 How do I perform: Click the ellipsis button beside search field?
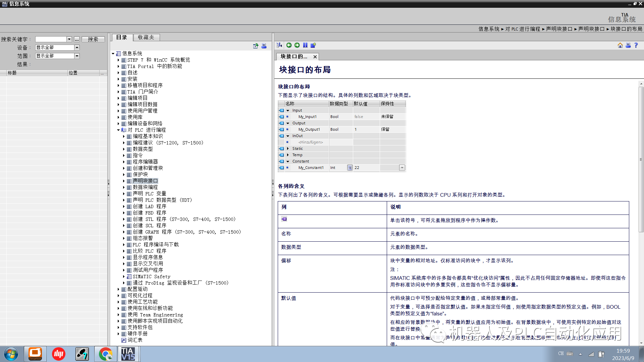(77, 39)
